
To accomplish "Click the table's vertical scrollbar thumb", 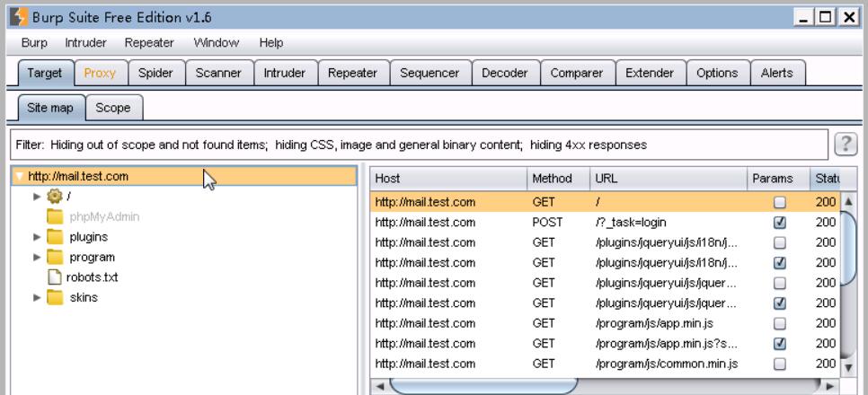I will 848,248.
